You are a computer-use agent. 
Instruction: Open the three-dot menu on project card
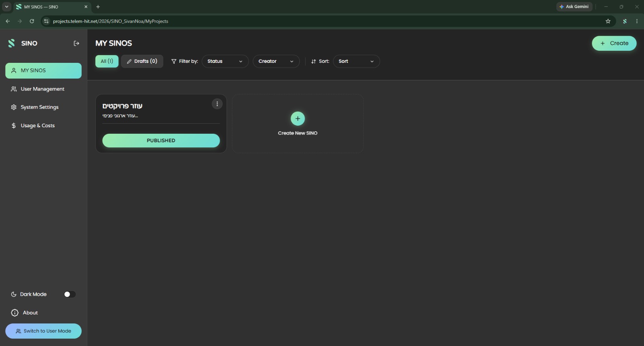pos(217,104)
